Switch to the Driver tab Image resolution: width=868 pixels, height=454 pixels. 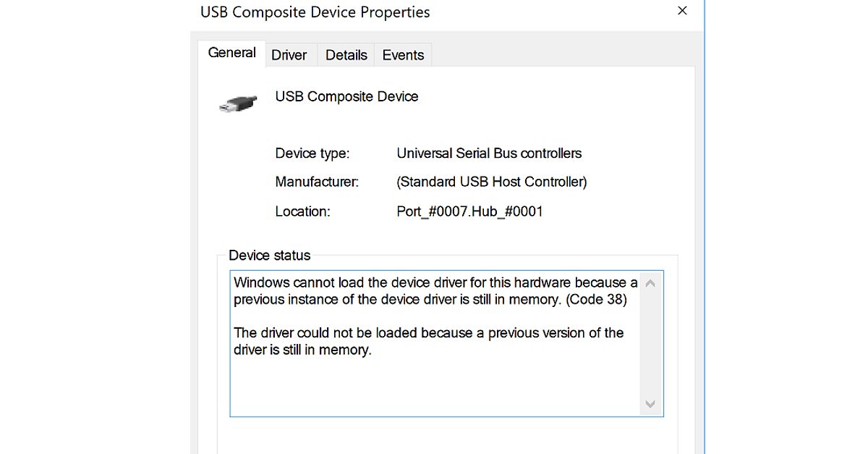coord(289,54)
